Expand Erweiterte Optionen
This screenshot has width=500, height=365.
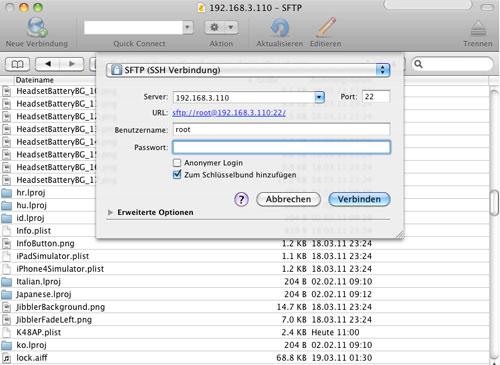tap(110, 212)
